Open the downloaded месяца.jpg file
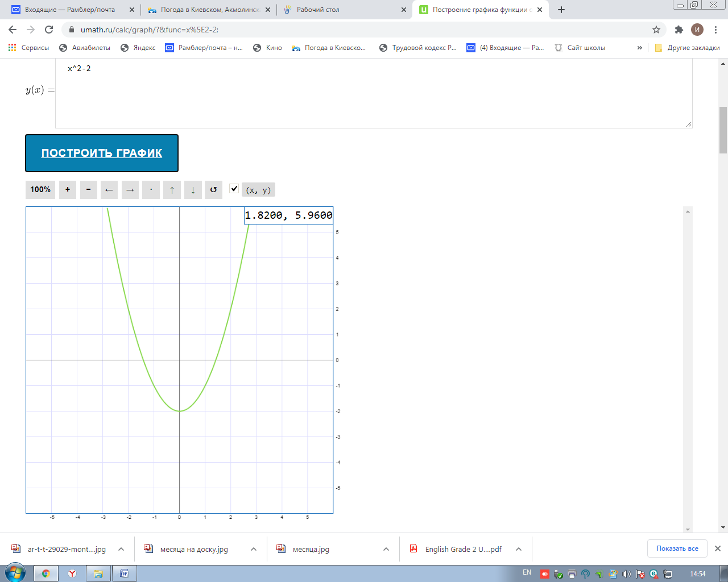Screen dimensions: 728x582 pyautogui.click(x=311, y=549)
